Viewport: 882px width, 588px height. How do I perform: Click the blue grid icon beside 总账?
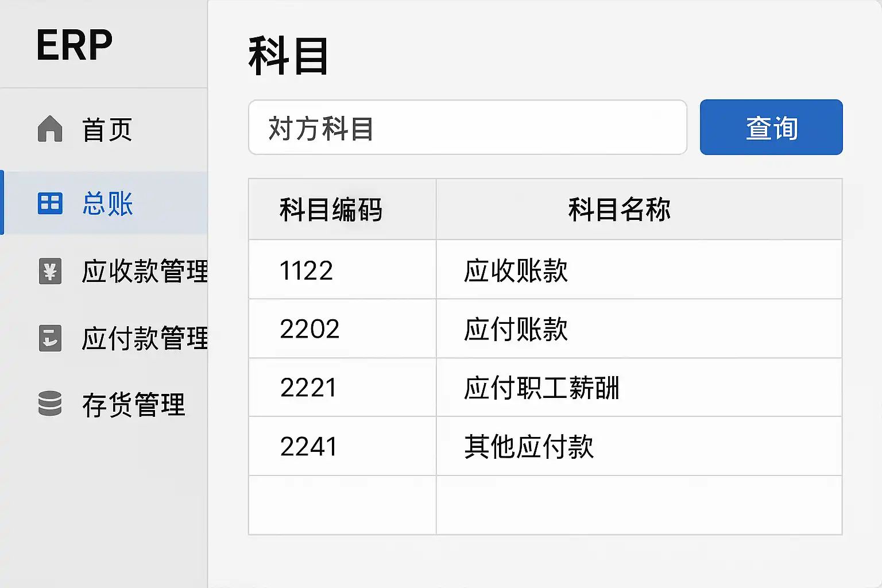pos(50,203)
